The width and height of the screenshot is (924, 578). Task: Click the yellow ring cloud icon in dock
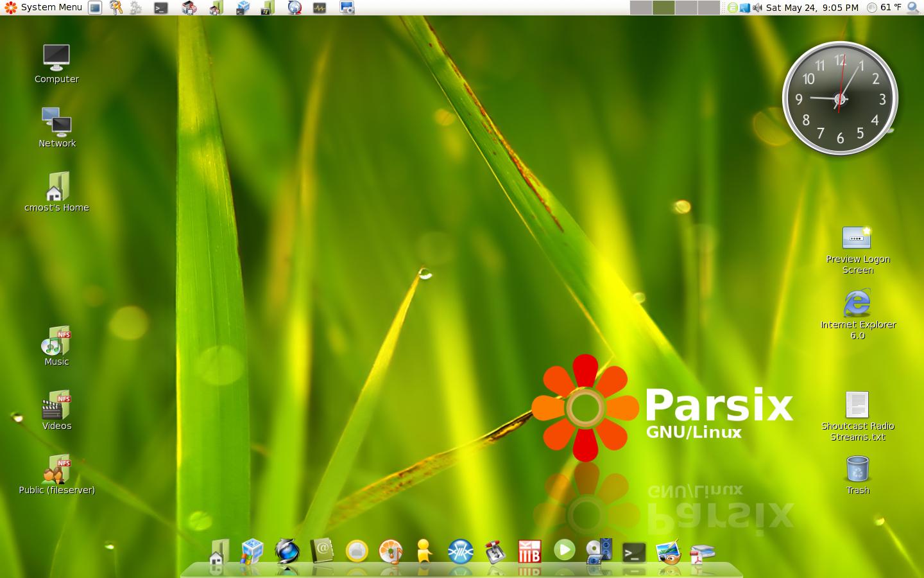click(x=357, y=551)
